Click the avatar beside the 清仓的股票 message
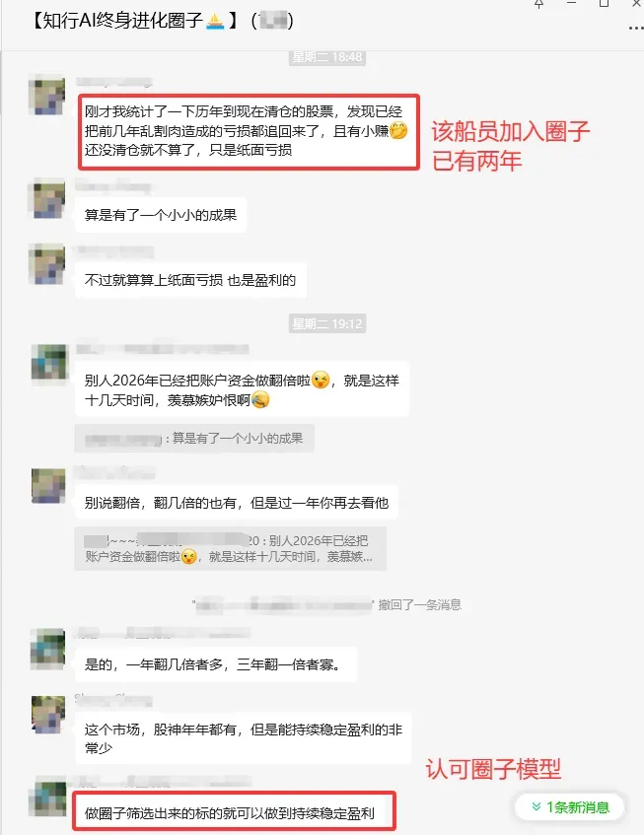 point(47,96)
